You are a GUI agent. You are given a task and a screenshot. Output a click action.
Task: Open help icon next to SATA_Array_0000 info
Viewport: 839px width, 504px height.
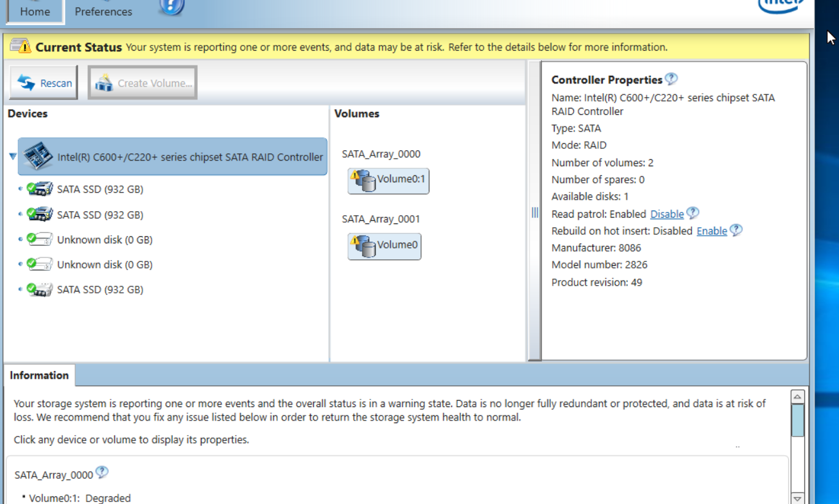[x=102, y=473]
